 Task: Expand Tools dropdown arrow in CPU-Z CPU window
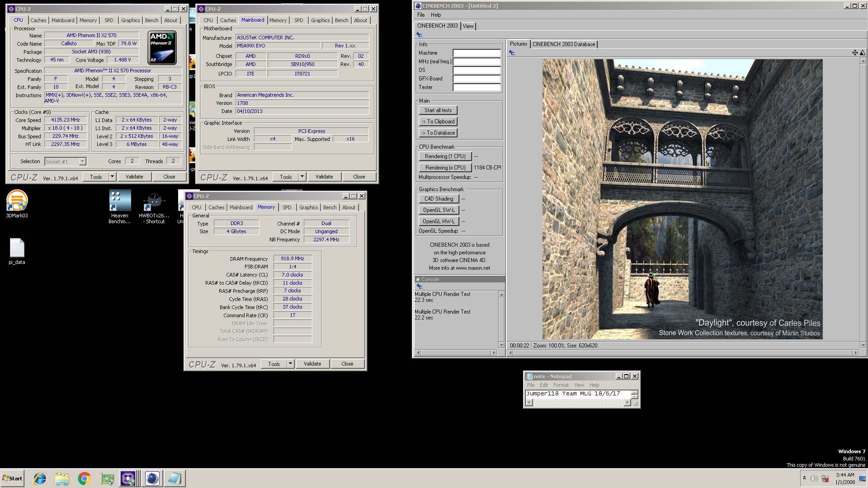(x=112, y=177)
